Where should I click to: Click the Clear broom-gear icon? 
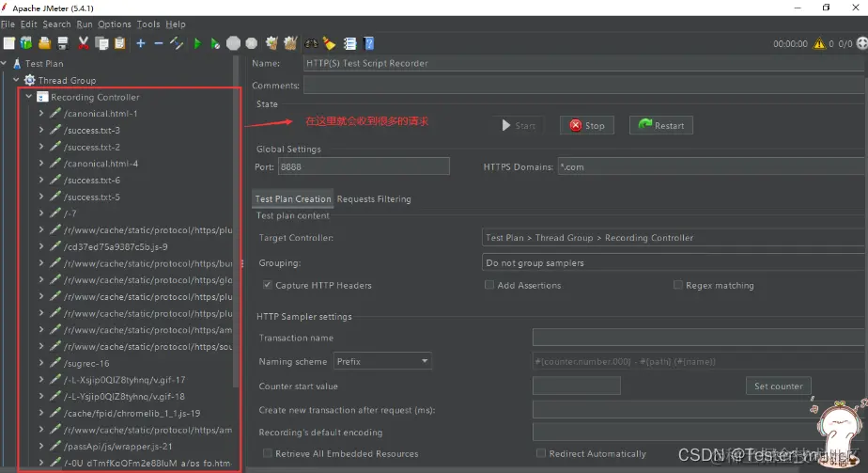[271, 43]
